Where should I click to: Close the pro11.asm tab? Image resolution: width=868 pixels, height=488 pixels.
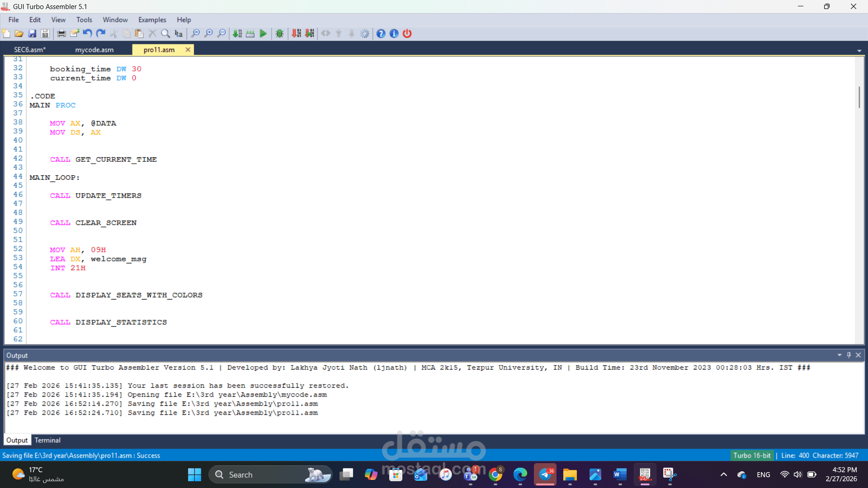[x=188, y=50]
